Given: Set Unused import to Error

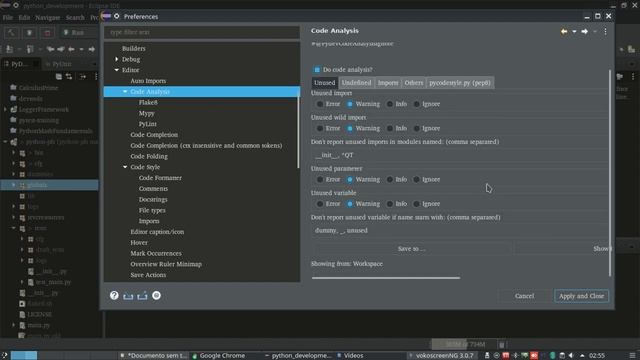Looking at the screenshot, I should [320, 104].
